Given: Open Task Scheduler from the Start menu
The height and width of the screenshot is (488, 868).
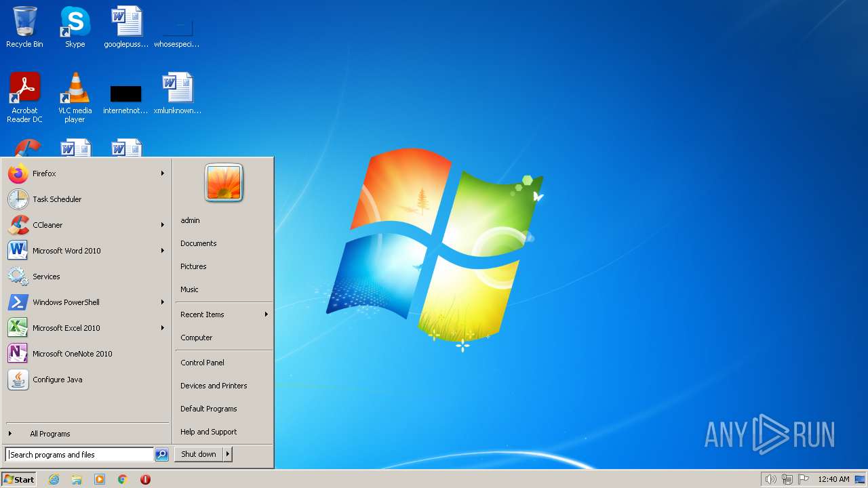Looking at the screenshot, I should pos(87,199).
